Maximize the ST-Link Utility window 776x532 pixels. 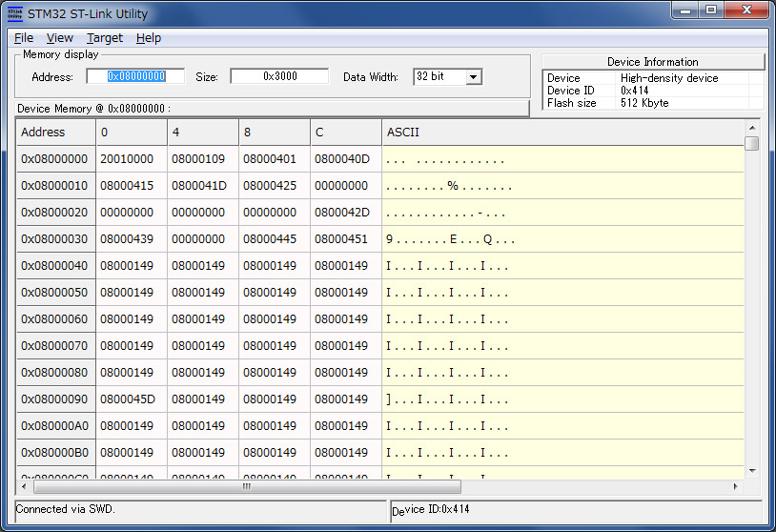tap(710, 10)
